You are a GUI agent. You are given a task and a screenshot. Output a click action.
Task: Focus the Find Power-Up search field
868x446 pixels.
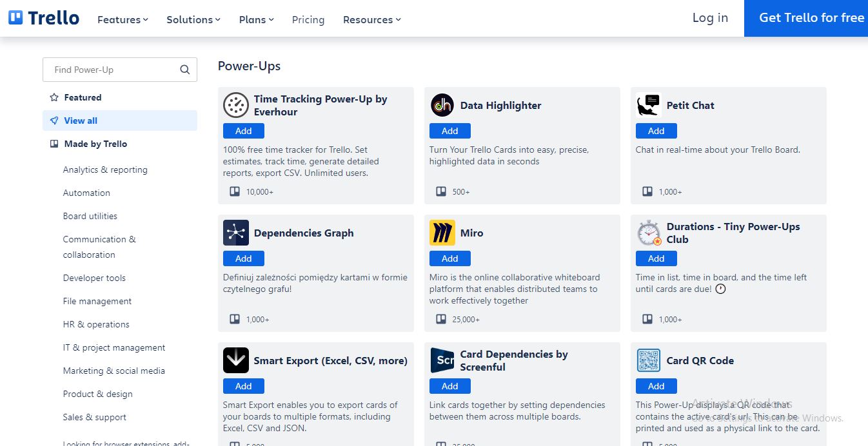110,70
